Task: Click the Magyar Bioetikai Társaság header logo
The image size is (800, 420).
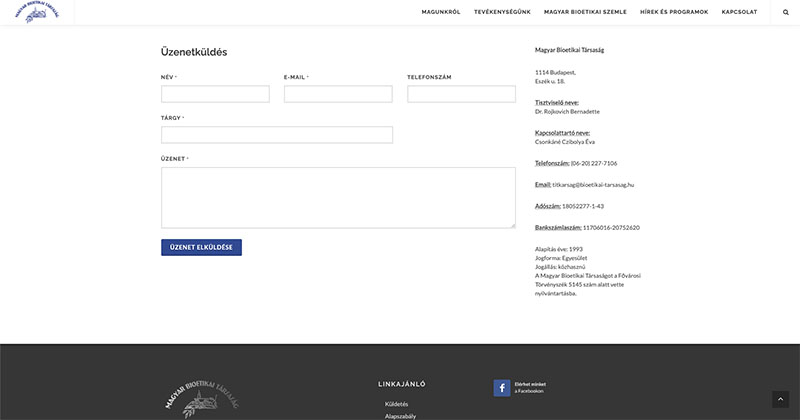Action: [x=37, y=12]
